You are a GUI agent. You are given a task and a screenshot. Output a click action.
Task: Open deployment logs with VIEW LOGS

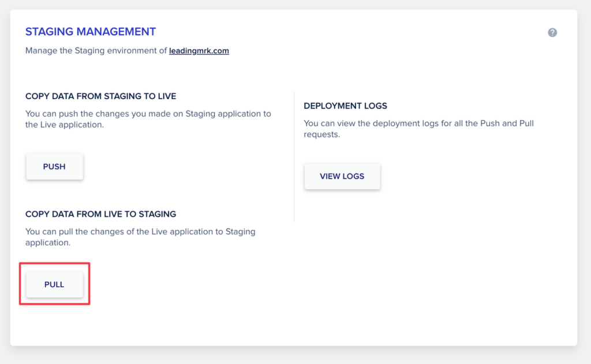(342, 177)
